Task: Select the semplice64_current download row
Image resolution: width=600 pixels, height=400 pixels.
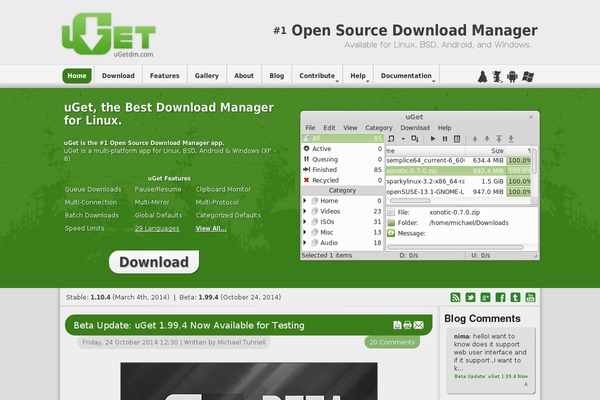Action: pyautogui.click(x=458, y=160)
